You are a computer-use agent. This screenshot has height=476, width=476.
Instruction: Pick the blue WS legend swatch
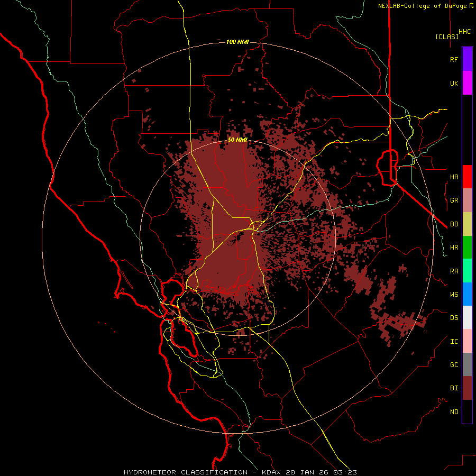(x=467, y=294)
